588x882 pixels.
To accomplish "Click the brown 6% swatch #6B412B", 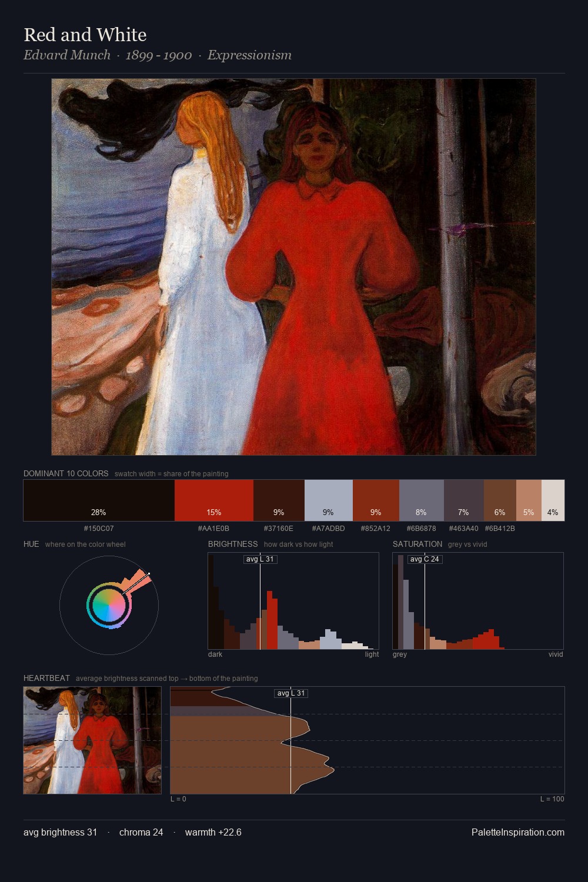I will [x=500, y=500].
